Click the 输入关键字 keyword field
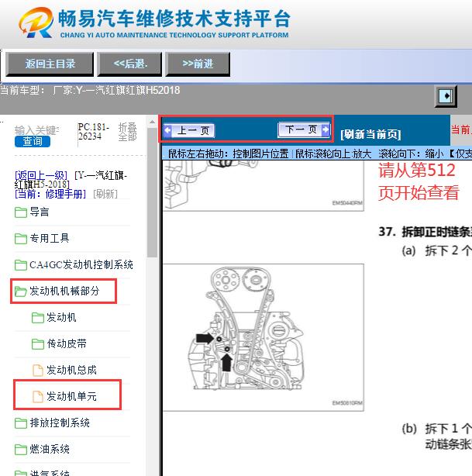The height and width of the screenshot is (476, 472). 36,130
